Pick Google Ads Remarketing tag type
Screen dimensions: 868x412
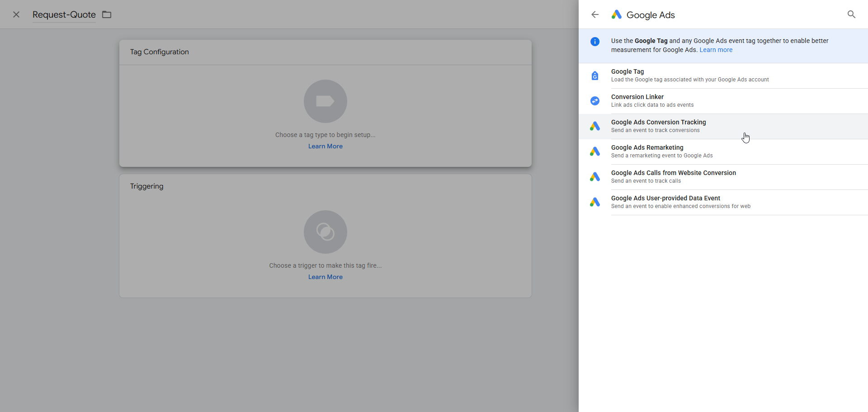click(723, 152)
